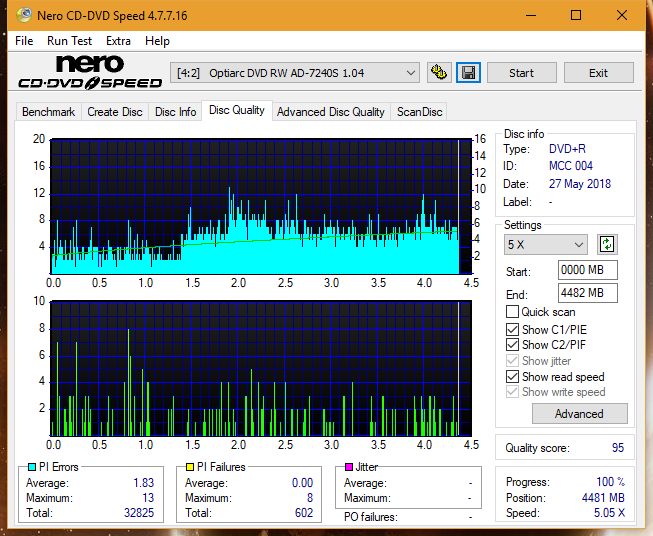
Task: Switch to the ScanDisc tab
Action: 419,112
